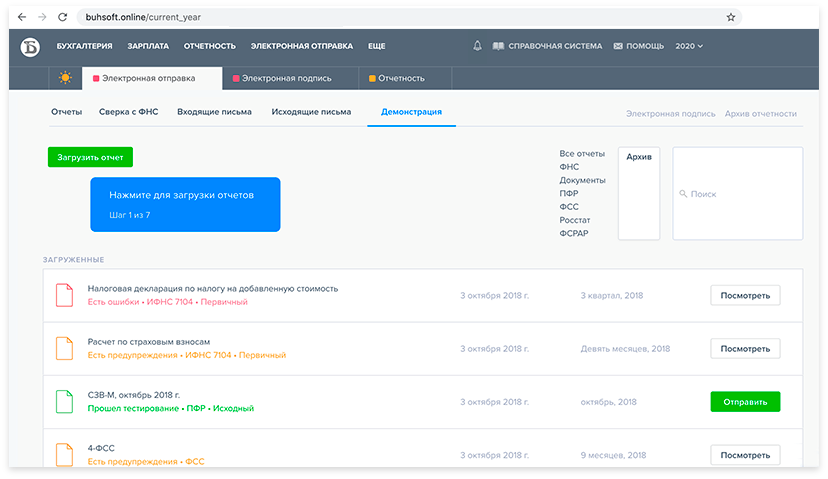Screen dimensions: 828x479
Task: Open the Зарплата menu
Action: tap(148, 46)
